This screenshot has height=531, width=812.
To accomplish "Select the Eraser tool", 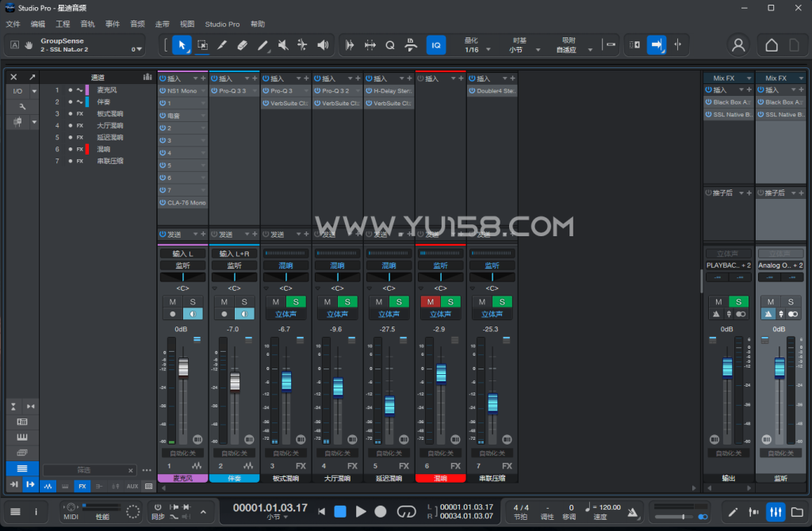I will click(x=243, y=45).
